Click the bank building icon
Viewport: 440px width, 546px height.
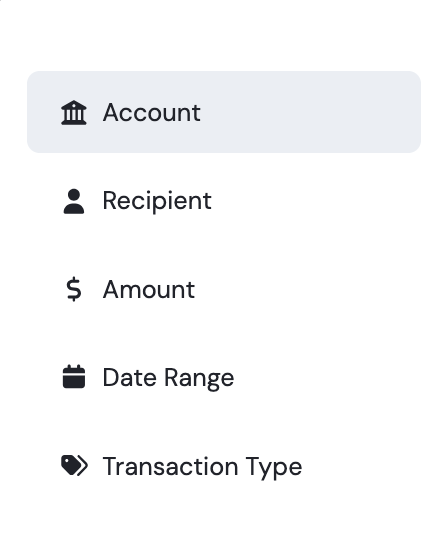point(74,112)
